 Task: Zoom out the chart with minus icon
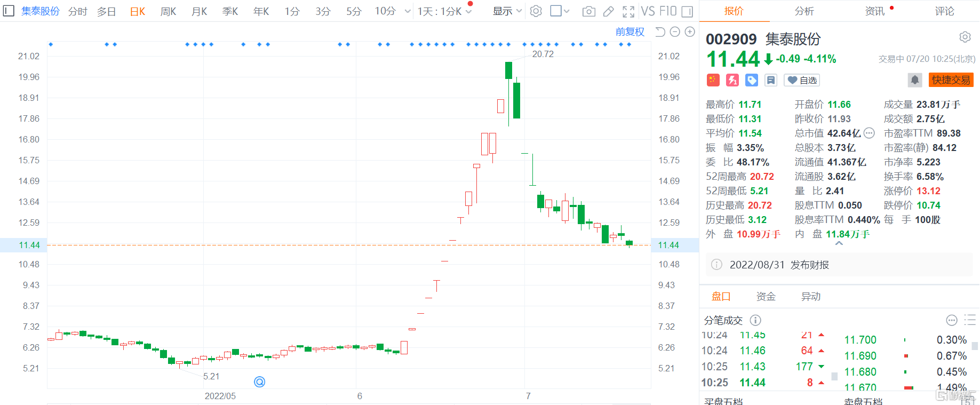pos(675,32)
